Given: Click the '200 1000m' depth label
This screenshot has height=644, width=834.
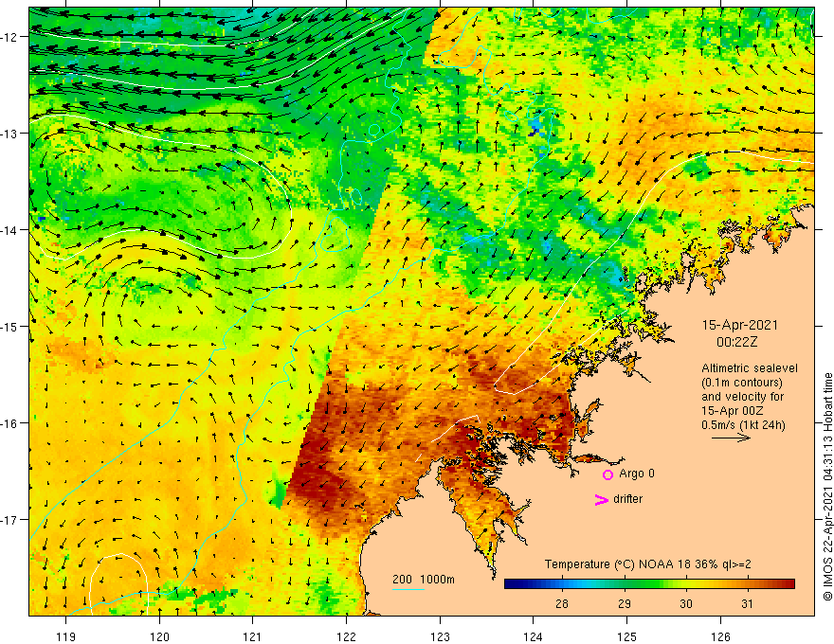Looking at the screenshot, I should (424, 580).
